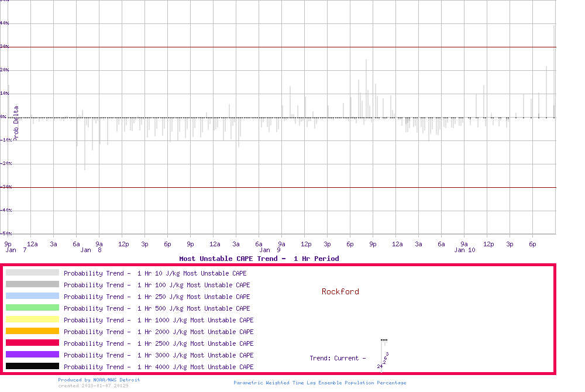Screen dimensions: 585x392
Task: Click the light gray 10 J/kg legend swatch
Action: click(32, 273)
